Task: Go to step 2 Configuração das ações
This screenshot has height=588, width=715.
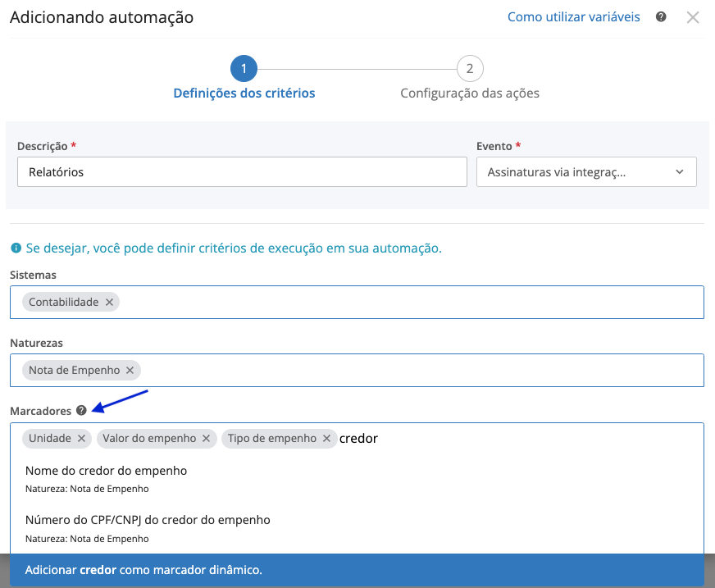Action: tap(469, 69)
